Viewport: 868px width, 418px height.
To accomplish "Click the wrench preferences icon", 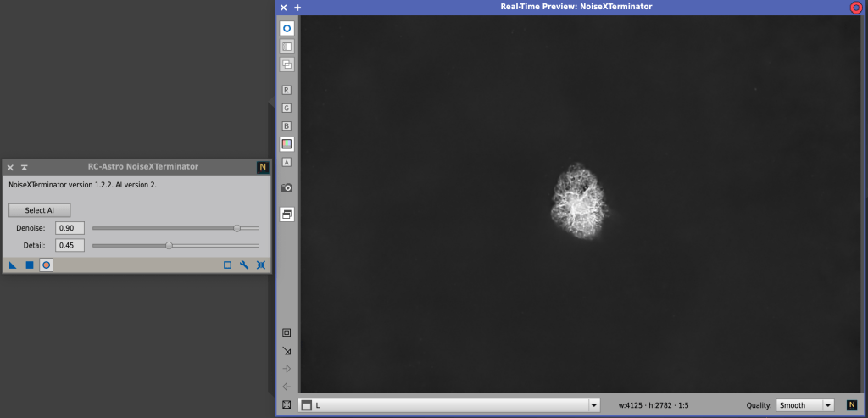I will point(244,265).
